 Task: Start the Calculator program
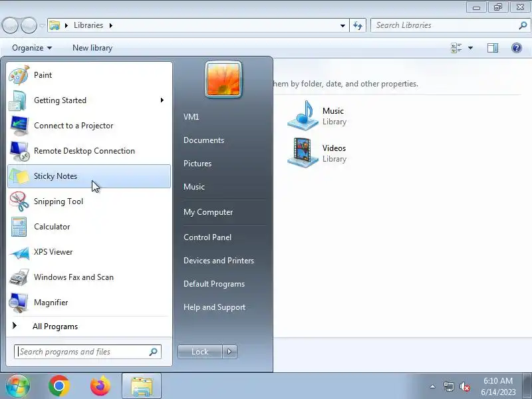pyautogui.click(x=88, y=227)
